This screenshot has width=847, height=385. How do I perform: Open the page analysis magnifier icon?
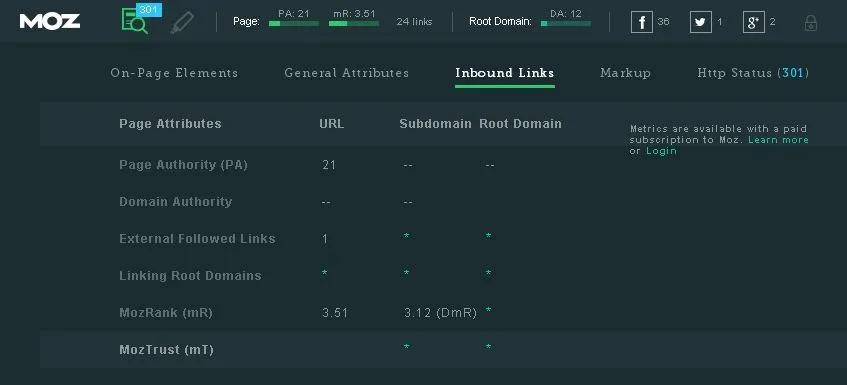click(x=135, y=22)
